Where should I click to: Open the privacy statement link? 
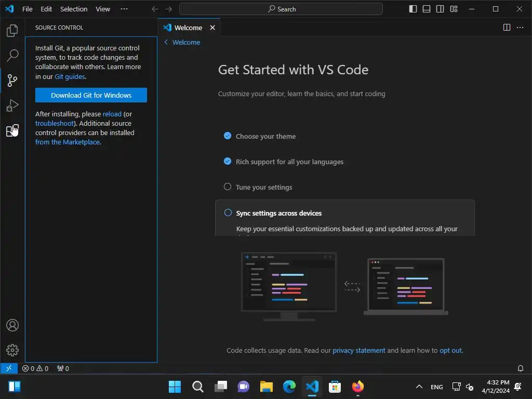(x=358, y=351)
